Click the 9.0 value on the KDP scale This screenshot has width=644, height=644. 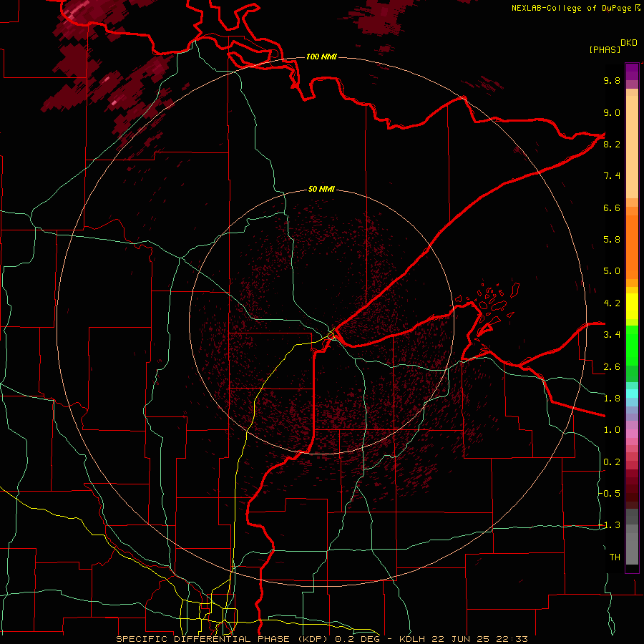(612, 112)
